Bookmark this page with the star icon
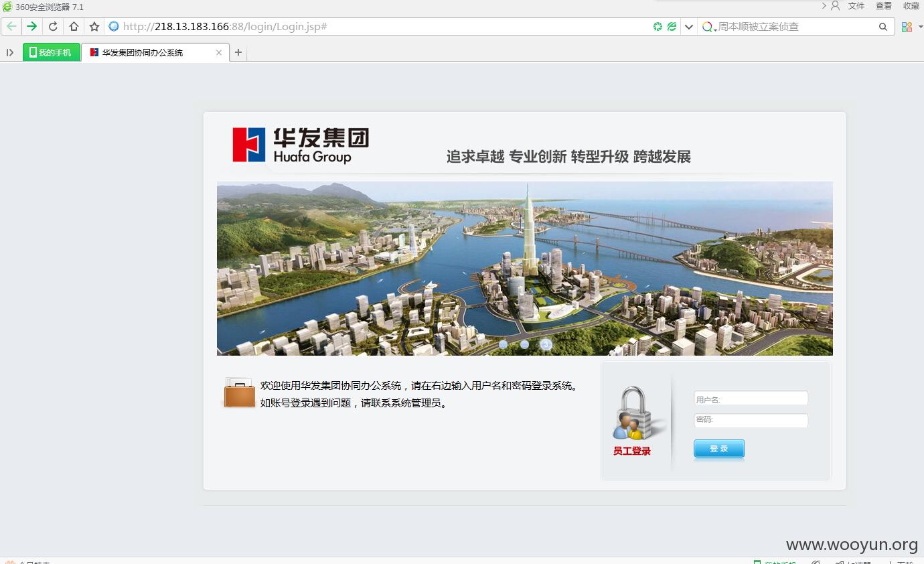 coord(94,27)
